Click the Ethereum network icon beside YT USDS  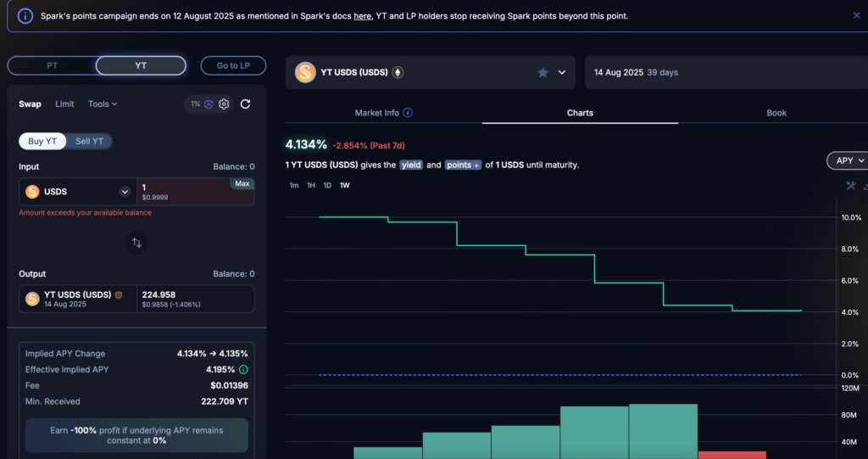(x=398, y=72)
